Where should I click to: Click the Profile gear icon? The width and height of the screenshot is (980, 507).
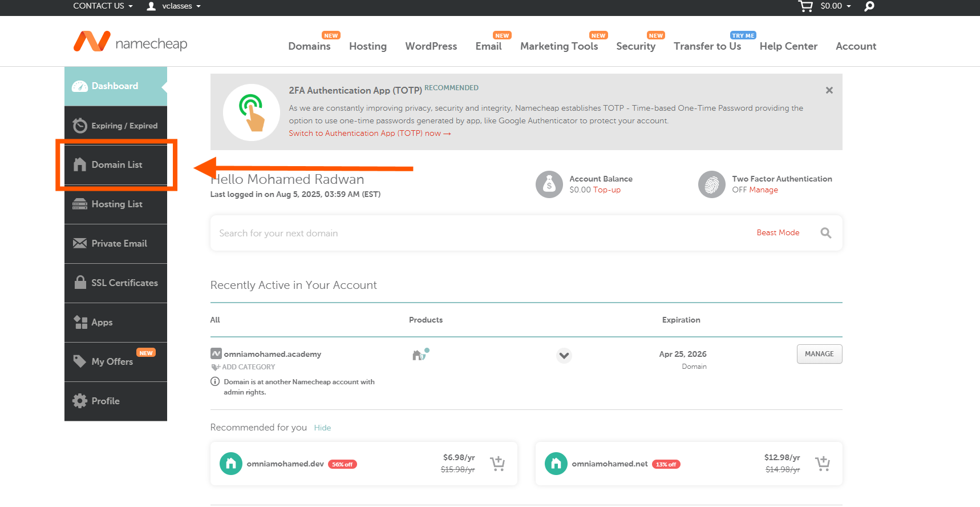point(80,401)
